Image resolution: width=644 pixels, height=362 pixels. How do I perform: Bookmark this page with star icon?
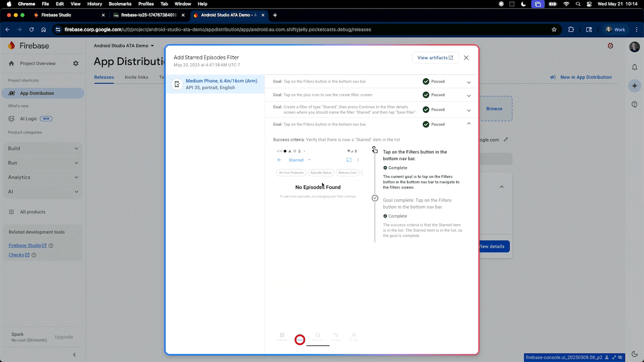click(x=554, y=30)
